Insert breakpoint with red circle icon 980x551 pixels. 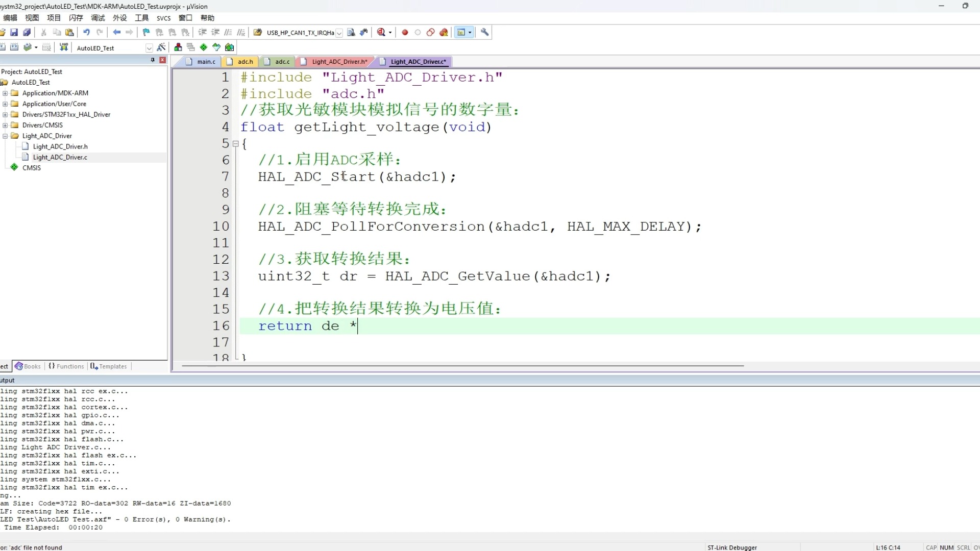click(x=405, y=32)
